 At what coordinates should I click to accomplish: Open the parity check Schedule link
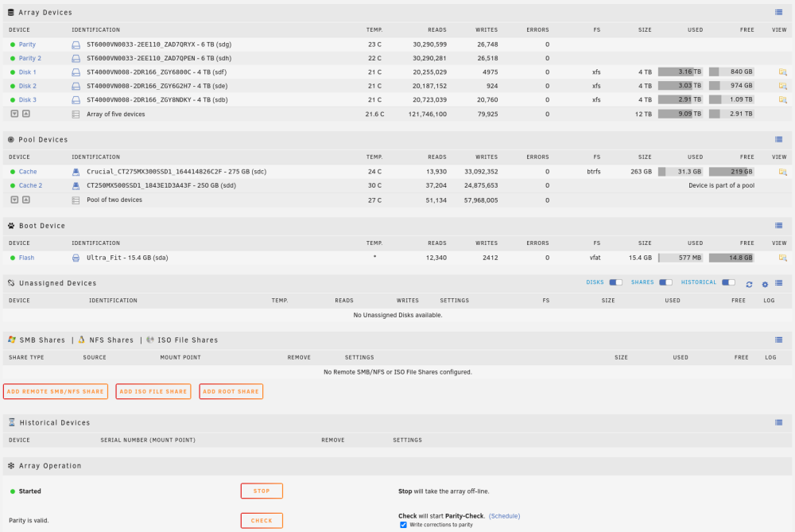click(x=505, y=516)
